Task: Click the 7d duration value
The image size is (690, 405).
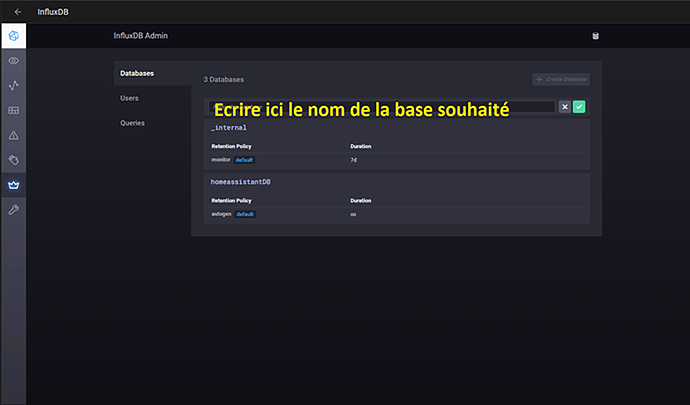Action: (354, 160)
